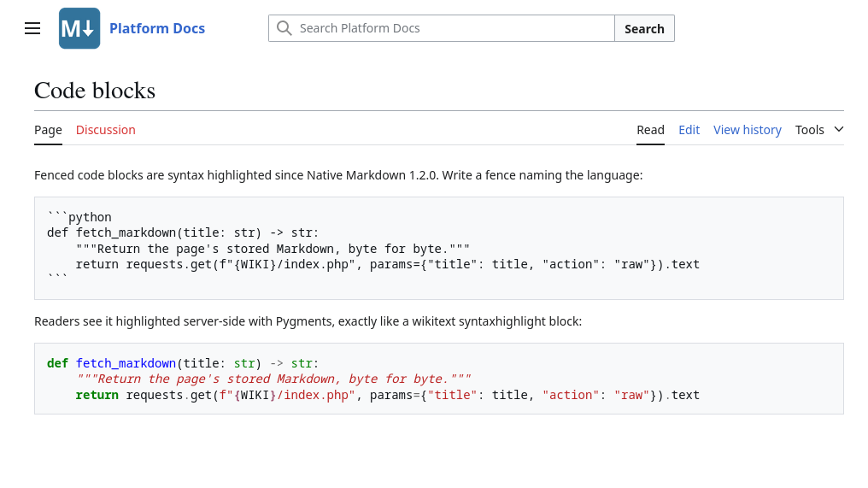Open the Edit tab
This screenshot has width=868, height=488.
click(689, 130)
